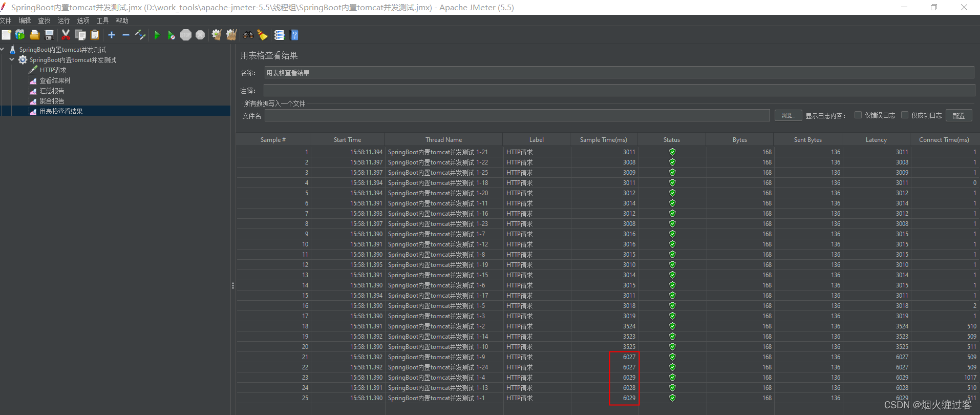Start the test without pauses icon
This screenshot has width=980, height=415.
[x=171, y=35]
